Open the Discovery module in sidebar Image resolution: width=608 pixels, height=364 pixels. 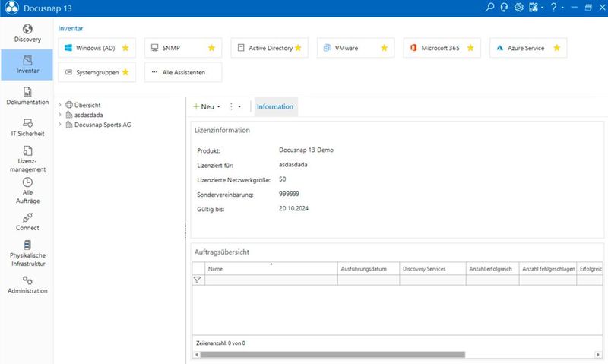(27, 33)
